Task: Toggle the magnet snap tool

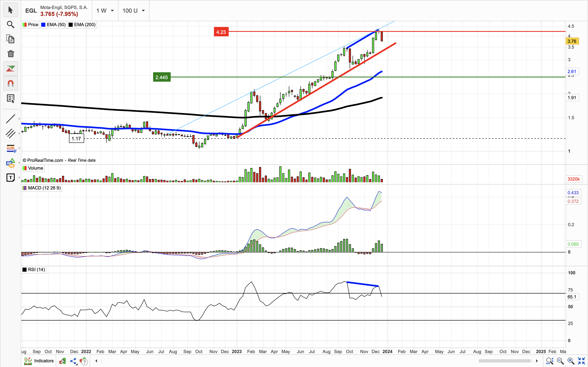Action: click(10, 83)
